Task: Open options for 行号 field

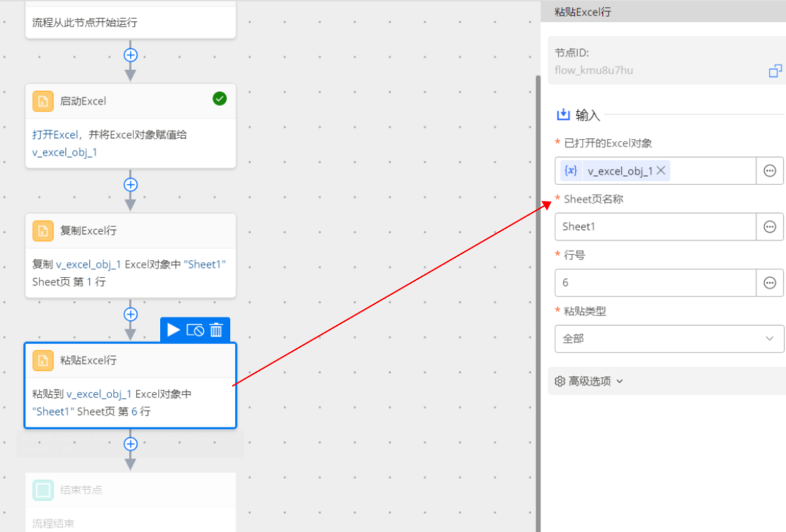Action: pyautogui.click(x=770, y=283)
